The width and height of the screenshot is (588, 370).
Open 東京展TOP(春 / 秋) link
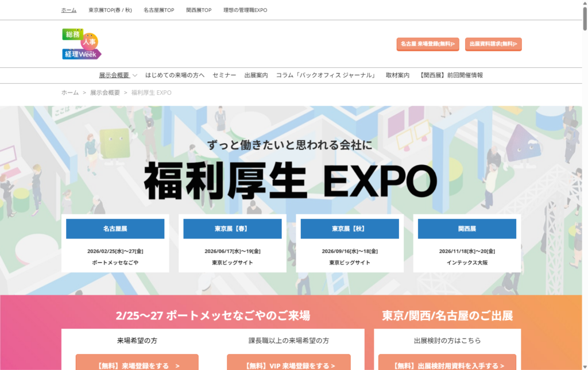[x=110, y=10]
